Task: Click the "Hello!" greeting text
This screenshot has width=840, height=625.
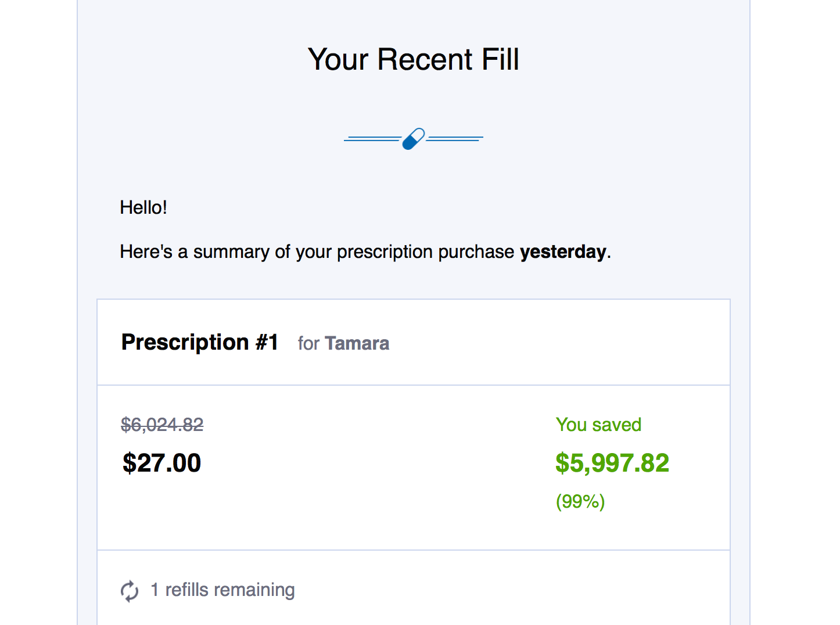Action: point(143,207)
